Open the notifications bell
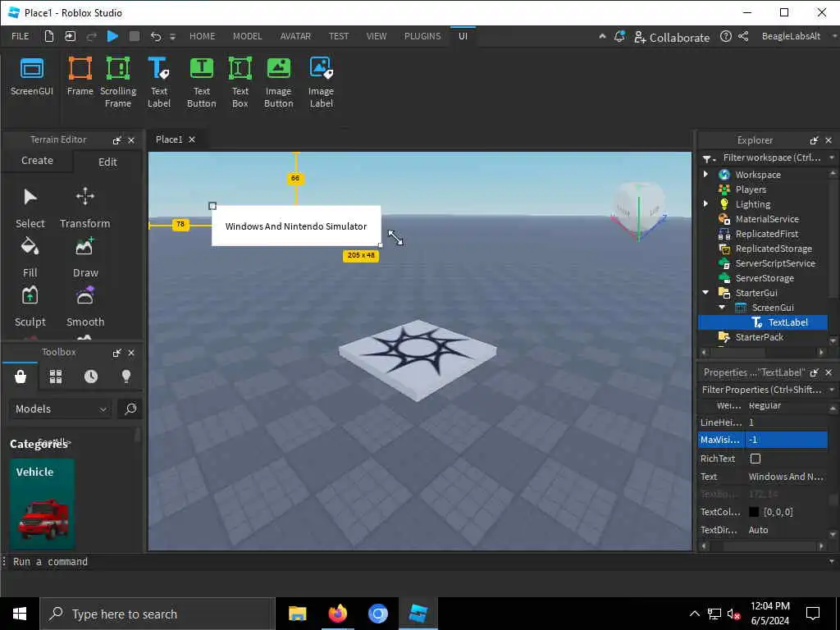Viewport: 840px width, 630px height. tap(619, 36)
